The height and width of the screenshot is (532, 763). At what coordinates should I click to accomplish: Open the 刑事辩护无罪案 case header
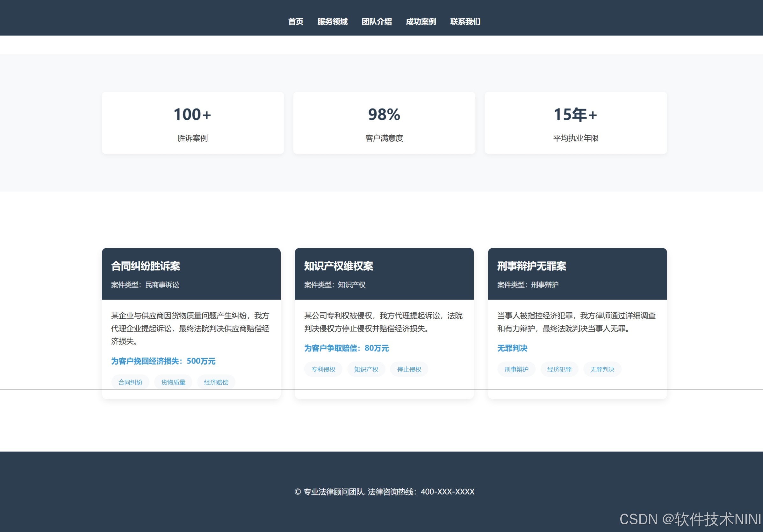531,266
